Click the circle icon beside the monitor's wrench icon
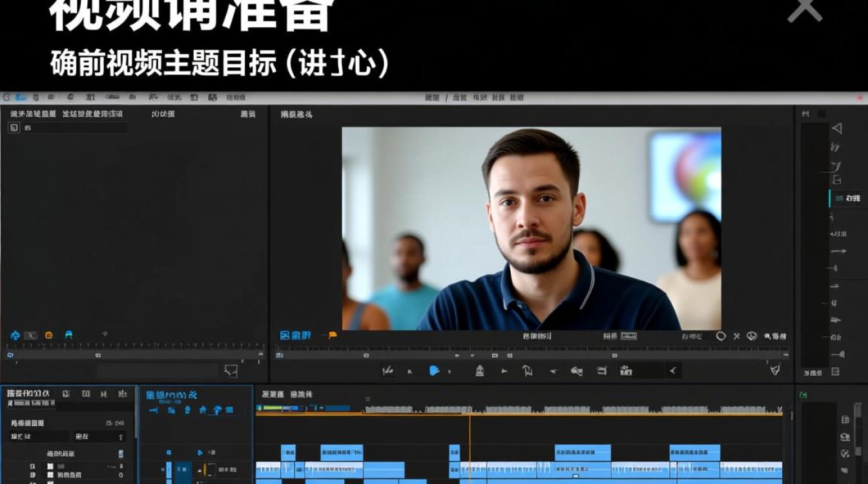 721,336
